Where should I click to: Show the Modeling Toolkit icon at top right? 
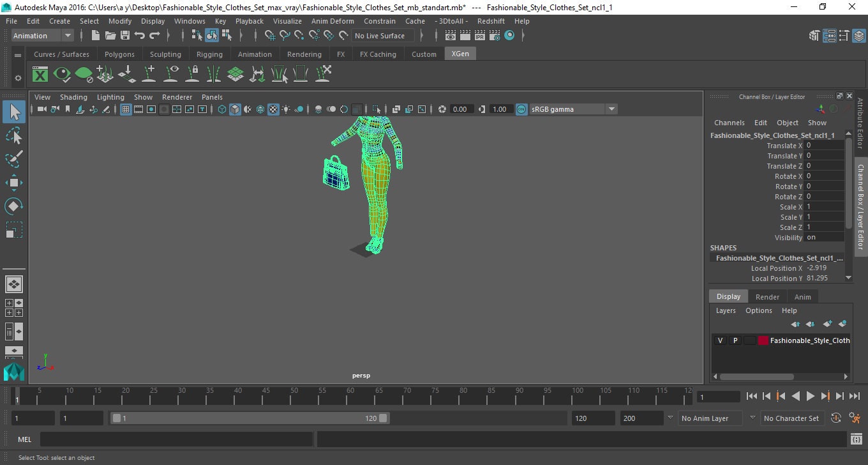tap(814, 35)
